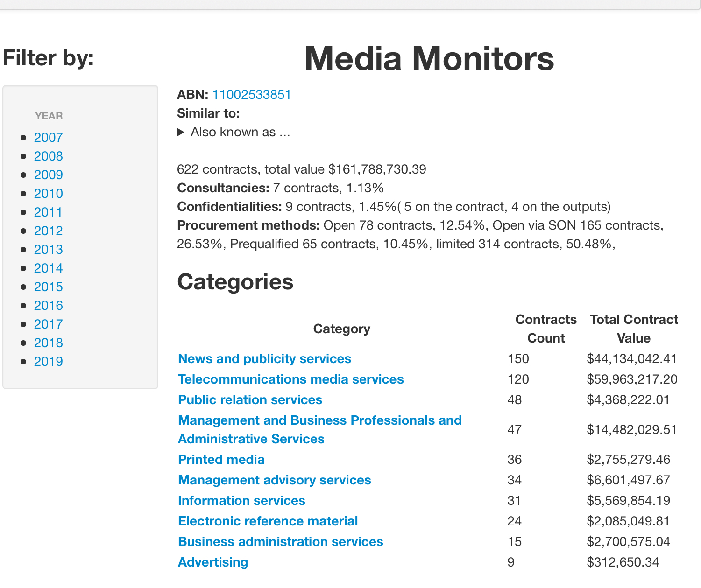The height and width of the screenshot is (588, 701).
Task: Filter contracts by year 2018
Action: pyautogui.click(x=48, y=343)
